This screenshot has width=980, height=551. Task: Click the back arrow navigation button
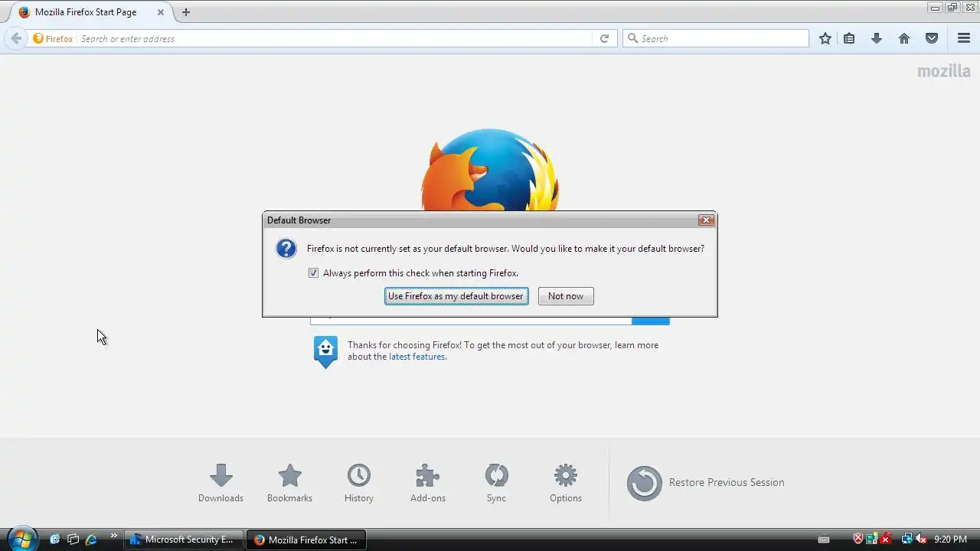16,38
